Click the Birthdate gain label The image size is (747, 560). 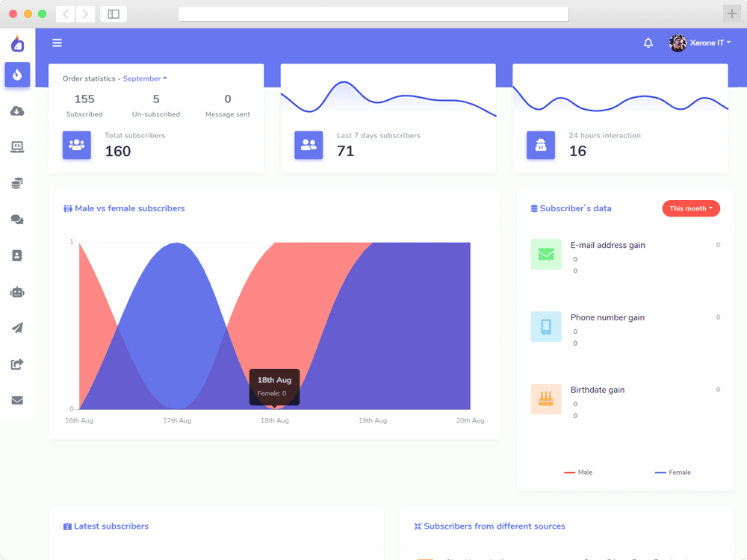tap(598, 390)
